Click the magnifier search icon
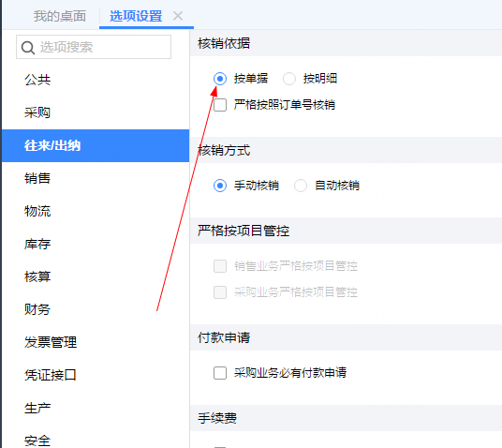502x448 pixels. click(x=28, y=48)
